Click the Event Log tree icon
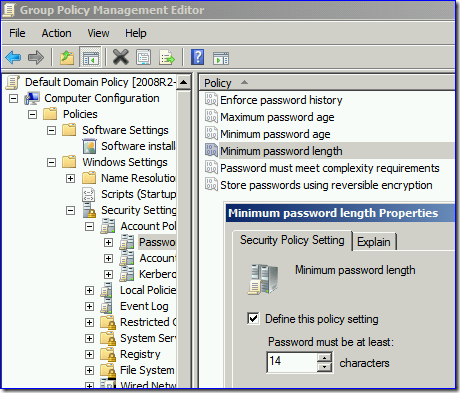 point(107,306)
